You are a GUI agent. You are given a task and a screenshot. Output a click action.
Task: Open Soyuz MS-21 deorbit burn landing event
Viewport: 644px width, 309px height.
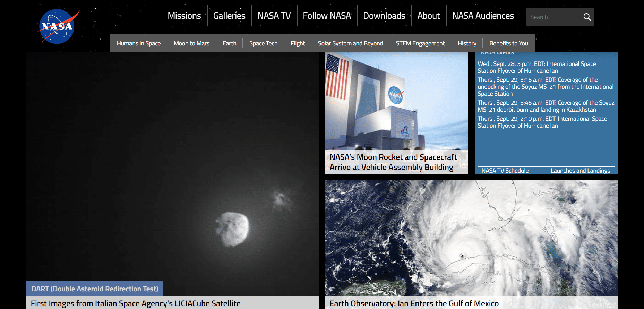[x=546, y=106]
